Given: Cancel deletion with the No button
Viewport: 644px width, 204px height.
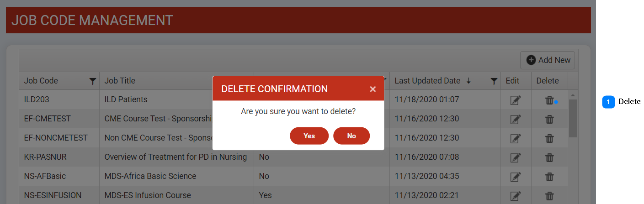Looking at the screenshot, I should pos(351,136).
